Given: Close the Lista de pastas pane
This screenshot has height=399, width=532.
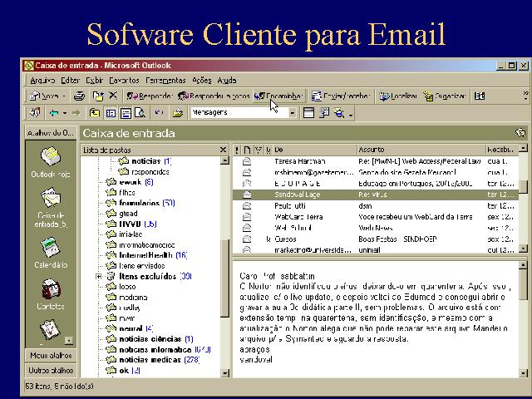Looking at the screenshot, I should tap(223, 150).
